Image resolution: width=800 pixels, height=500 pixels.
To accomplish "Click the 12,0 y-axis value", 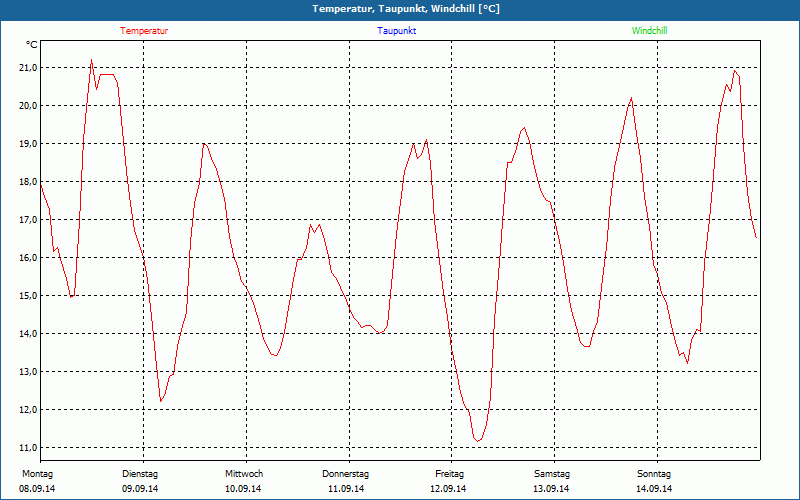I will [28, 410].
